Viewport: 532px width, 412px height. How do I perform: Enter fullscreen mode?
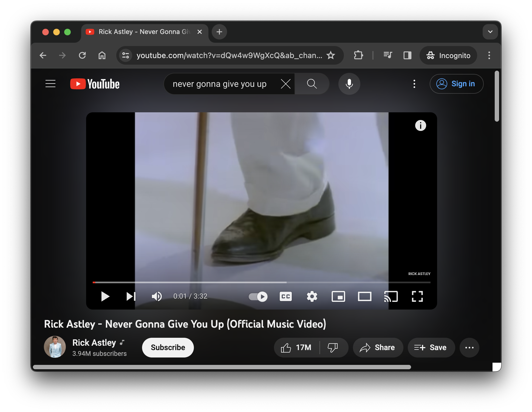[x=417, y=296]
